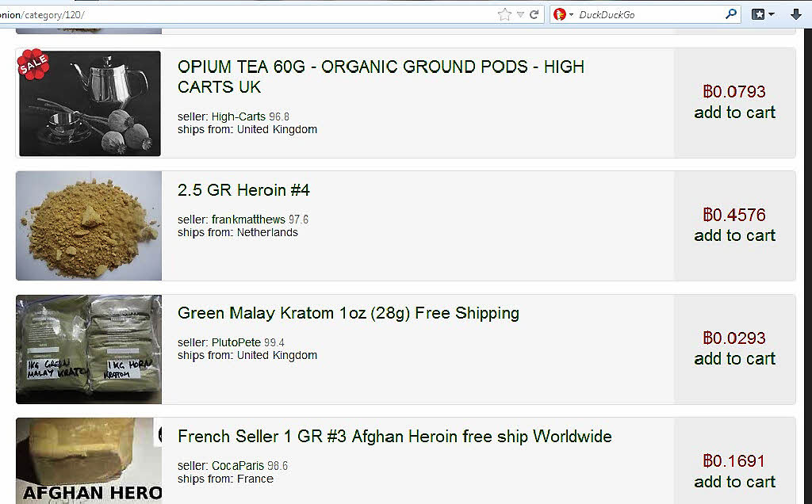Open the Opium Tea 60G listing title
Viewport: 812px width, 504px height.
[381, 77]
